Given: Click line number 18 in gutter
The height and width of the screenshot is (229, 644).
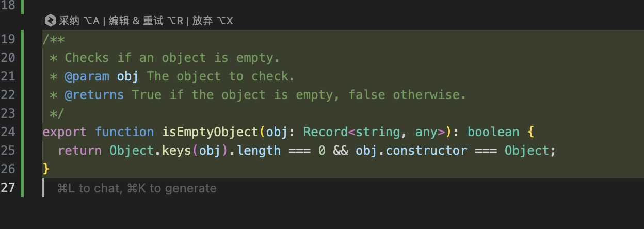Looking at the screenshot, I should (x=8, y=7).
